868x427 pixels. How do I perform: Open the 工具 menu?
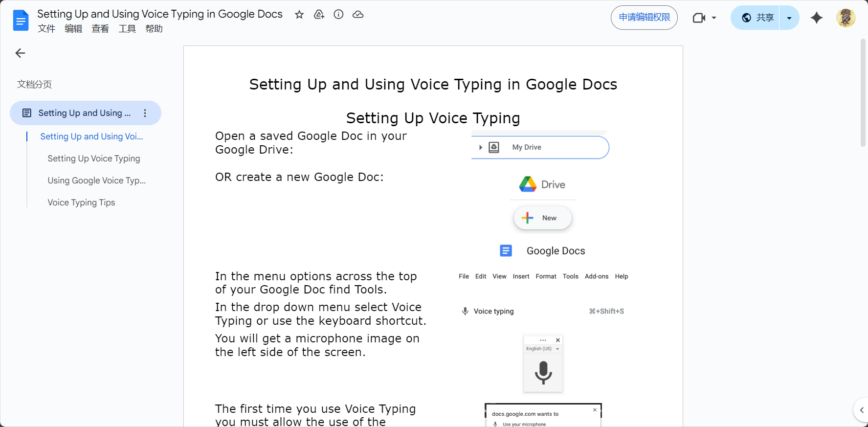[x=127, y=29]
